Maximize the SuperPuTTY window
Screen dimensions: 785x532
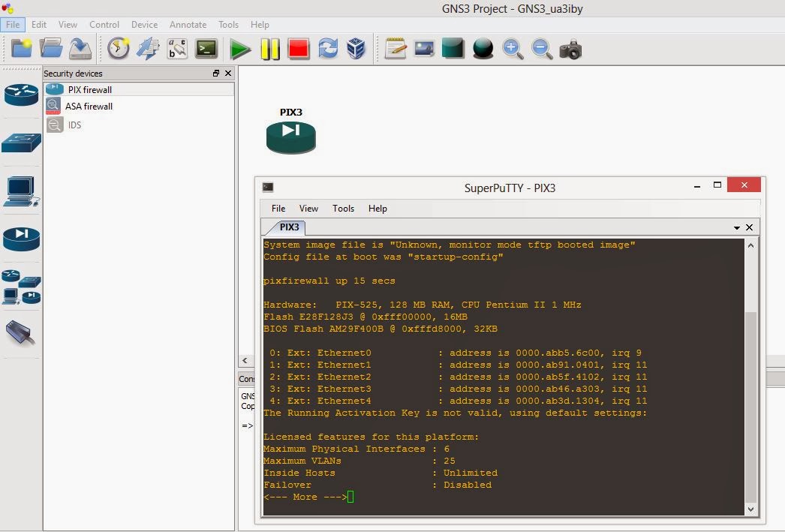pos(717,185)
